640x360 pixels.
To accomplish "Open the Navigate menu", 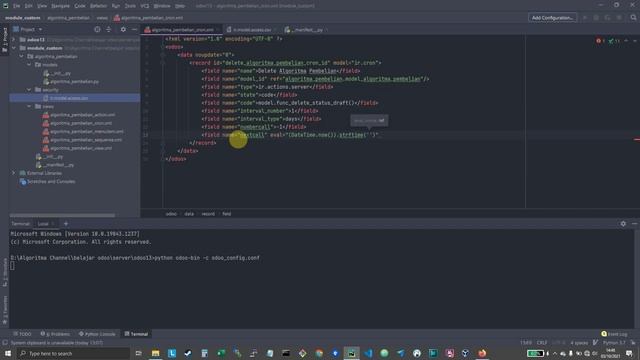I will pyautogui.click(x=60, y=6).
